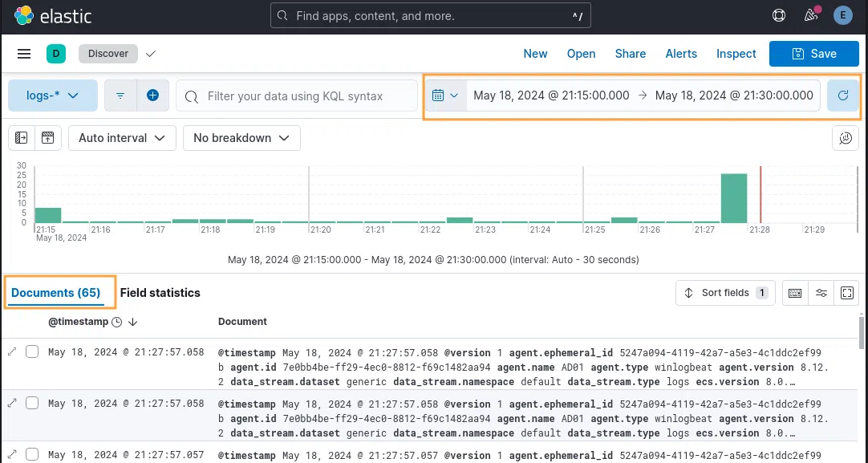This screenshot has width=868, height=463.
Task: Enter full screen mode for the grid
Action: (847, 293)
